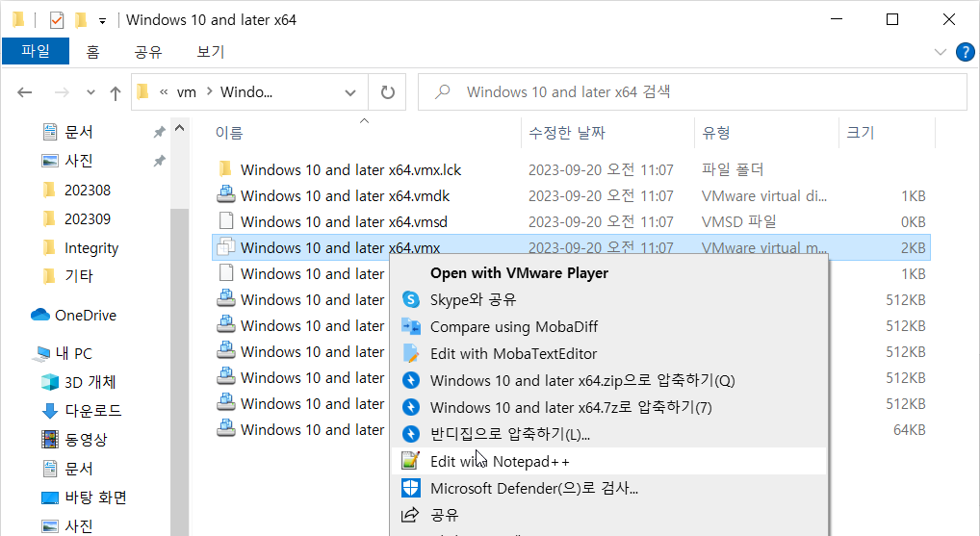Select 내 PC in navigation pane
Image resolution: width=980 pixels, height=536 pixels.
pyautogui.click(x=73, y=353)
